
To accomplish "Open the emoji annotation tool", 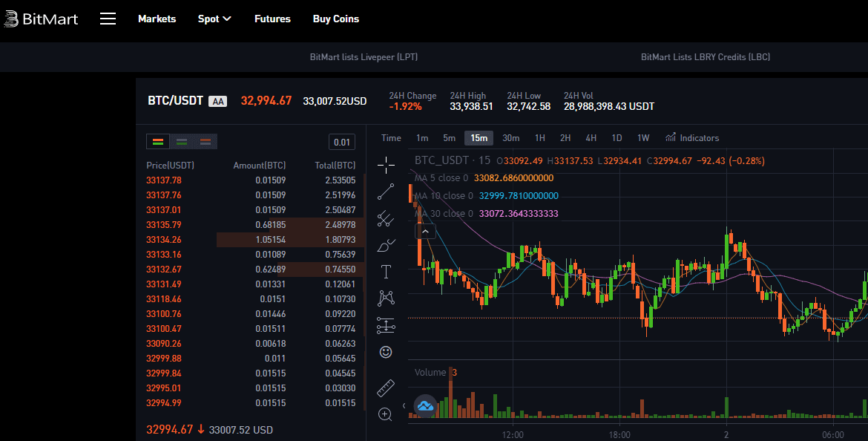I will 385,351.
